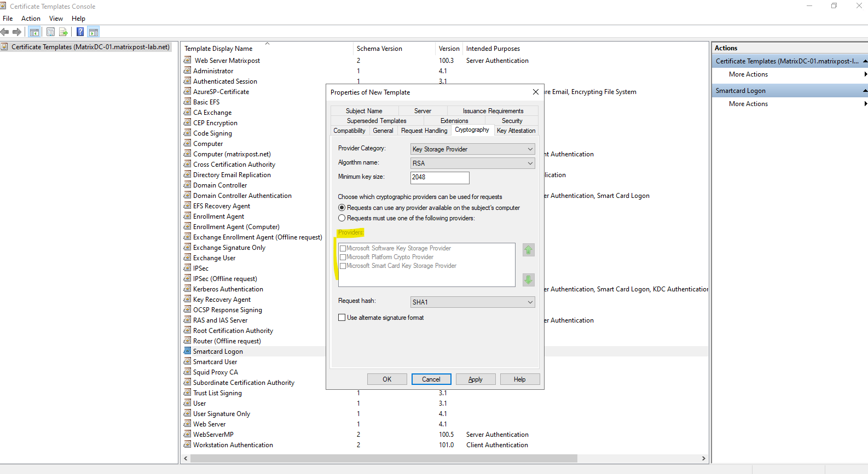Click icon beside Basic EFS template

point(187,102)
